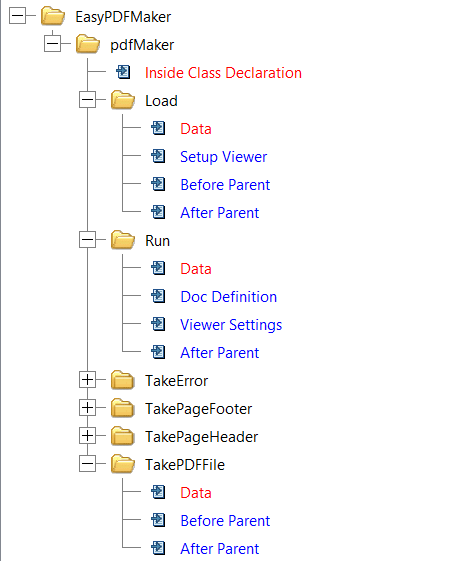Select the Doc Definition embed point
Image resolution: width=464 pixels, height=561 pixels.
229,297
